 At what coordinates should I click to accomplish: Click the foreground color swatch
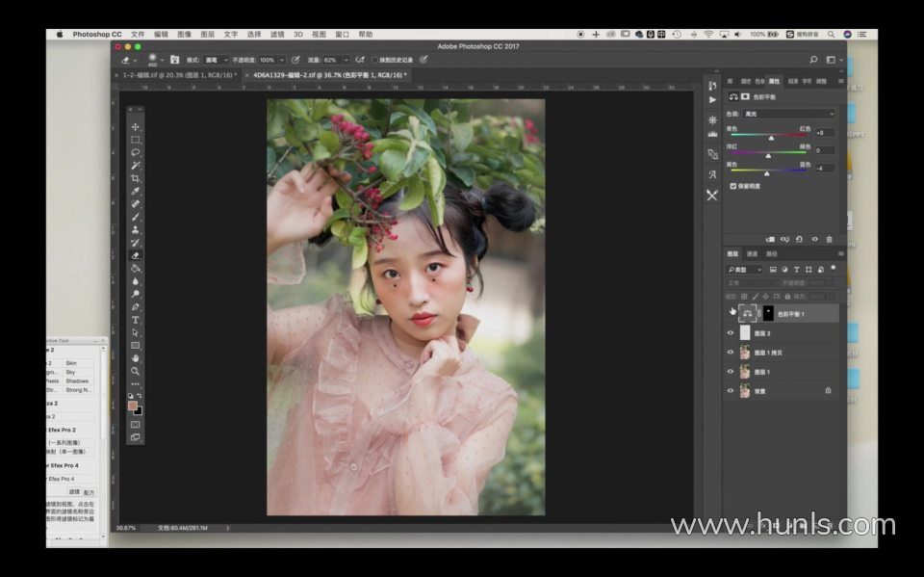tap(133, 406)
